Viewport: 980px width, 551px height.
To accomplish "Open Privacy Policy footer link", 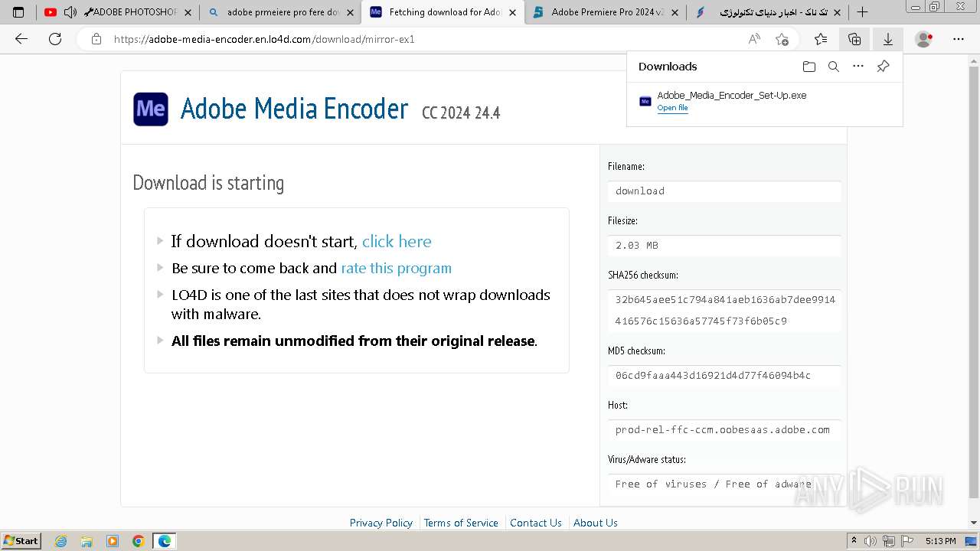I will (x=381, y=523).
